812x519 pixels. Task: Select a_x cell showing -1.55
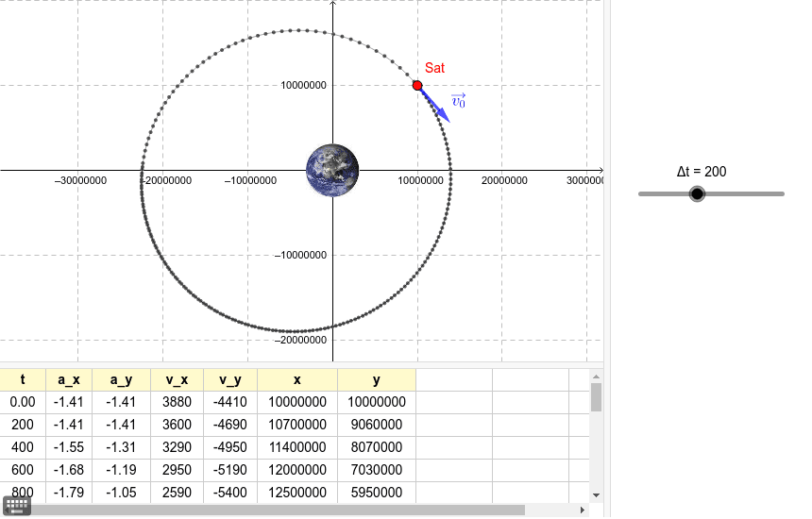coord(69,447)
